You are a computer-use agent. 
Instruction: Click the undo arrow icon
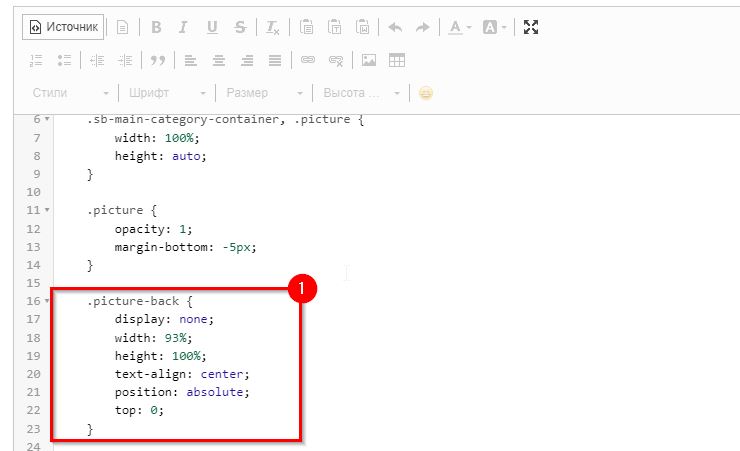tap(394, 27)
